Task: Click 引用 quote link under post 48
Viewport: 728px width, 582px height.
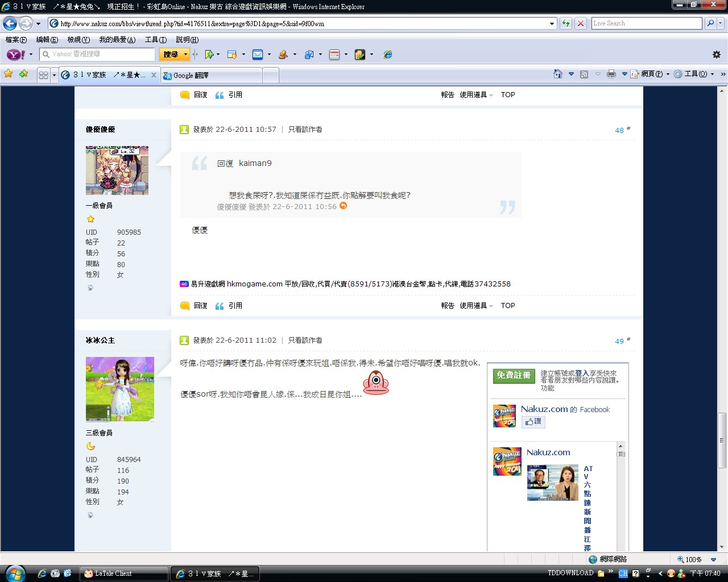Action: pos(235,306)
